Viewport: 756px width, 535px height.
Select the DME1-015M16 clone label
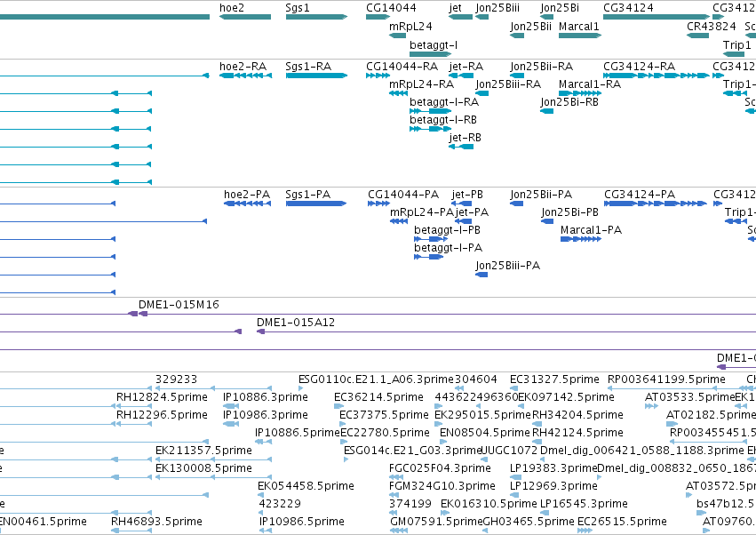pos(179,305)
